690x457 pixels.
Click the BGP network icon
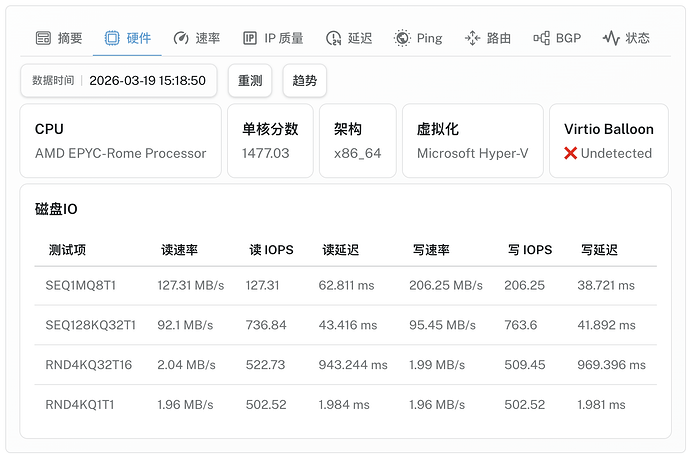point(542,38)
